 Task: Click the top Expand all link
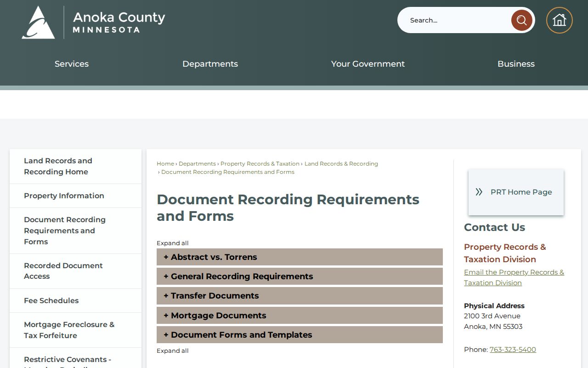click(173, 243)
